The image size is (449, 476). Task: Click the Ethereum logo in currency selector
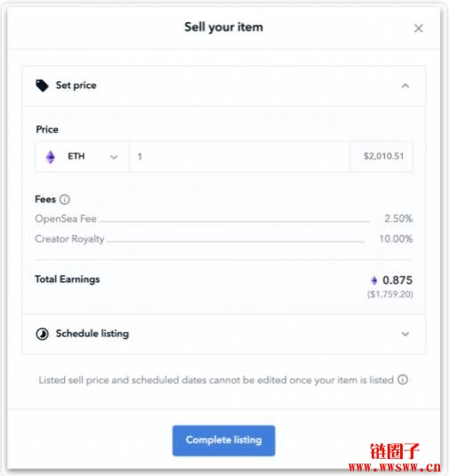51,157
